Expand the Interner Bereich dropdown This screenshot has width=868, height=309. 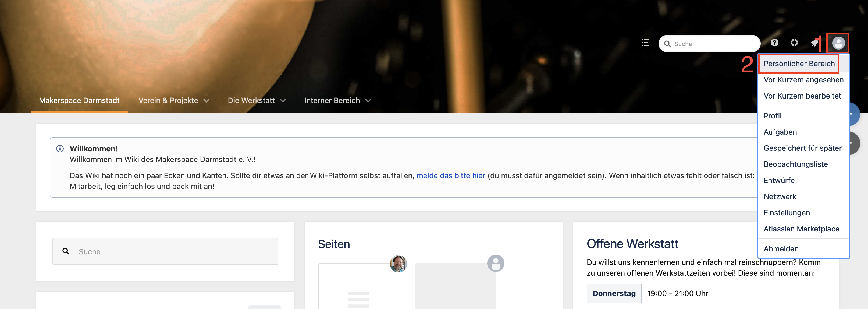[x=338, y=100]
